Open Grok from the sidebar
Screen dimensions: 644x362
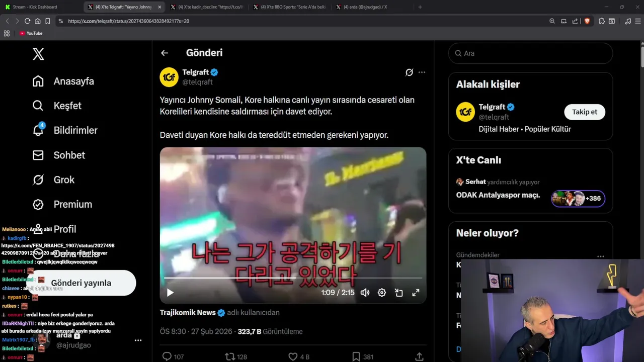[x=53, y=179]
